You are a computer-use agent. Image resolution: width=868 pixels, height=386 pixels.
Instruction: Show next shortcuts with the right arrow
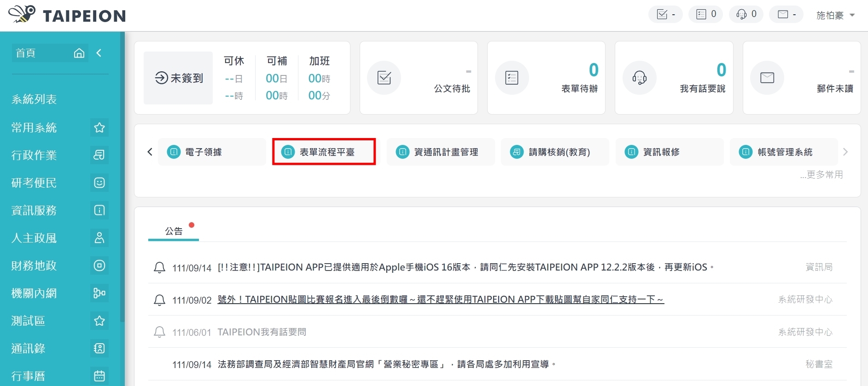coord(845,152)
